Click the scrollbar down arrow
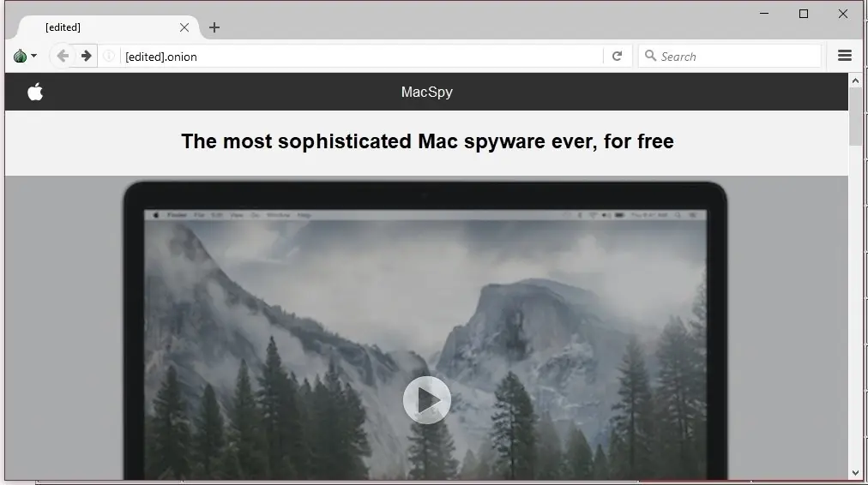The width and height of the screenshot is (868, 485). [855, 473]
